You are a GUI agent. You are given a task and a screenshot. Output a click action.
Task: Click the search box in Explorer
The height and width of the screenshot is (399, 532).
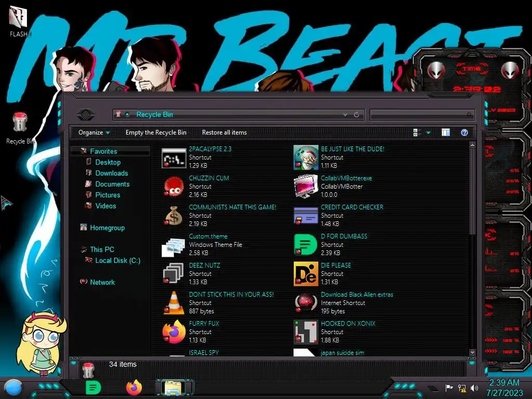(422, 115)
